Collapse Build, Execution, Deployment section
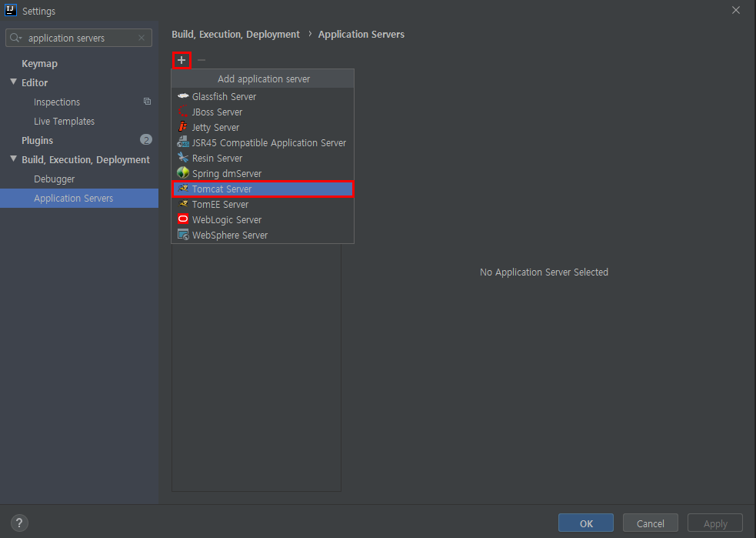Screen dimensions: 756x538 tap(14, 159)
